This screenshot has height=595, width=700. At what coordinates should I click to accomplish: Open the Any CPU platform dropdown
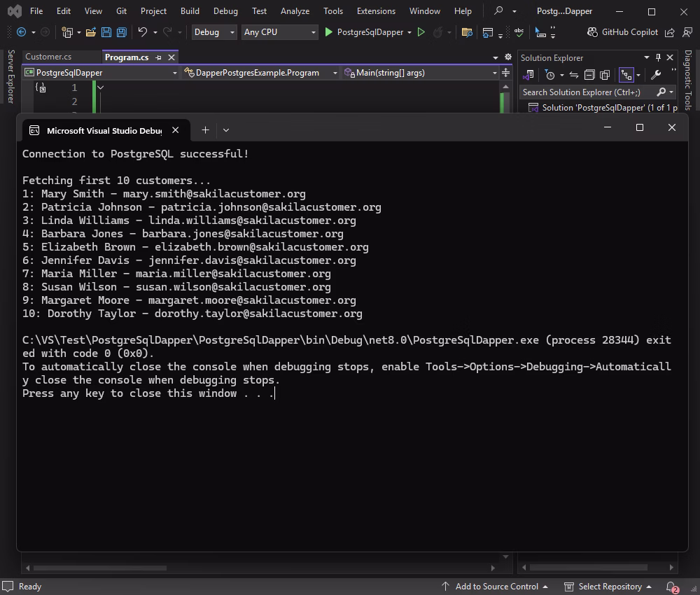click(279, 32)
